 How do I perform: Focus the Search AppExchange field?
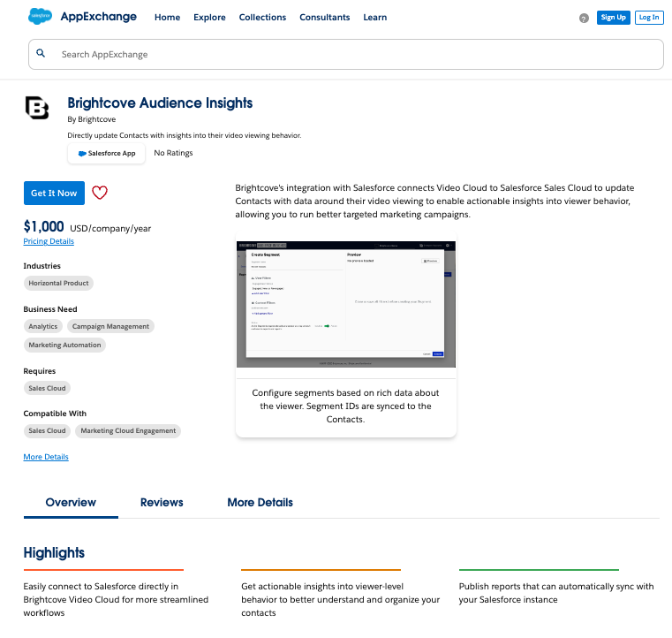coord(353,54)
